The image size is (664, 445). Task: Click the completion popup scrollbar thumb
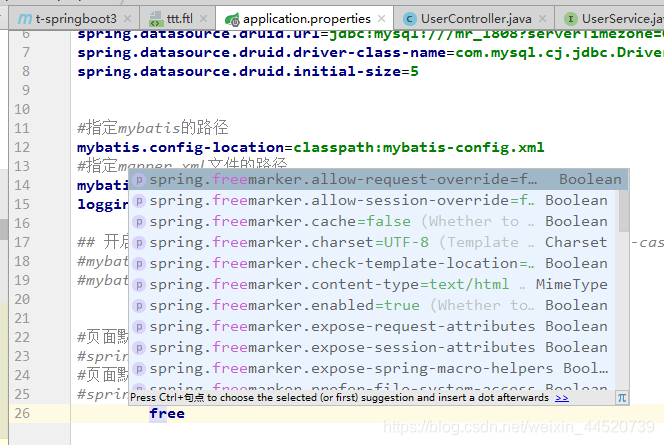click(x=623, y=211)
